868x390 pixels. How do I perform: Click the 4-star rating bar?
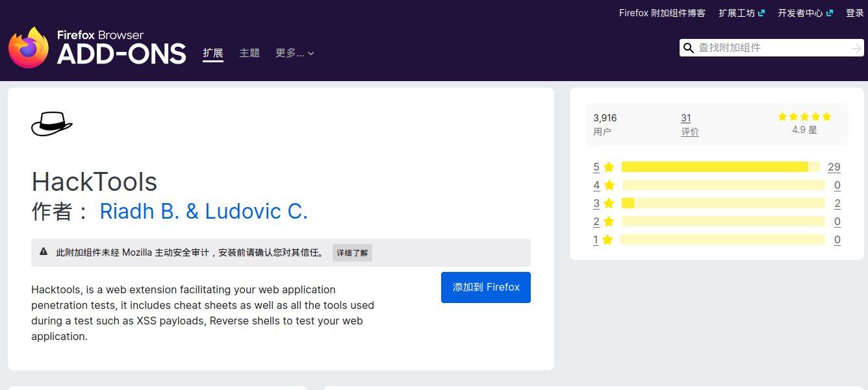723,185
